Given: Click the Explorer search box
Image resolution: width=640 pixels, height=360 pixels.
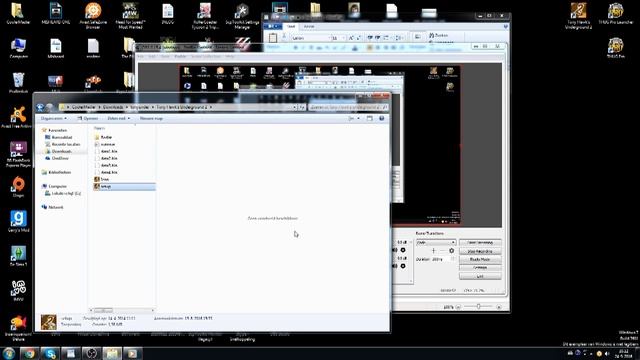Looking at the screenshot, I should [x=348, y=107].
